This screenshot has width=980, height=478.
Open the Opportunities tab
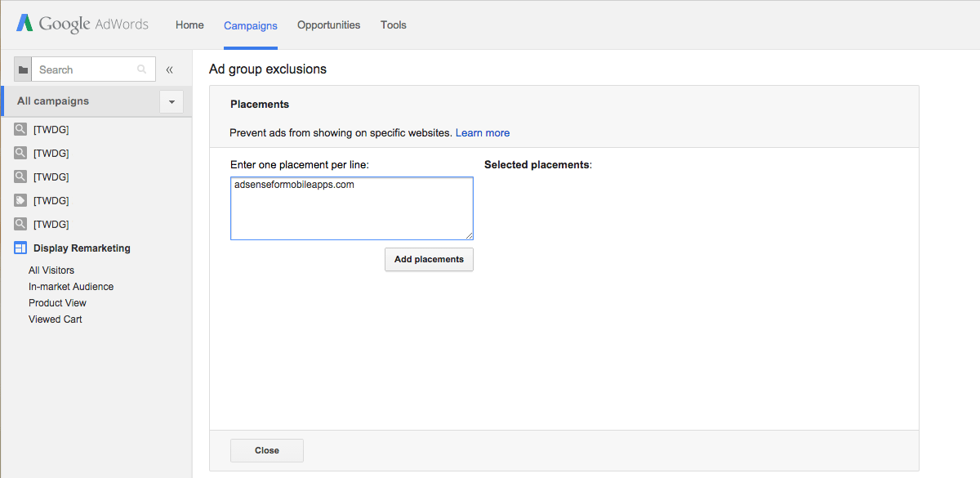(x=328, y=25)
